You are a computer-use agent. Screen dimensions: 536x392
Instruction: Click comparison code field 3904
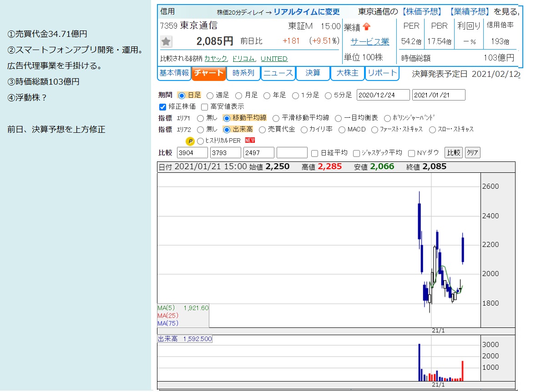point(192,153)
